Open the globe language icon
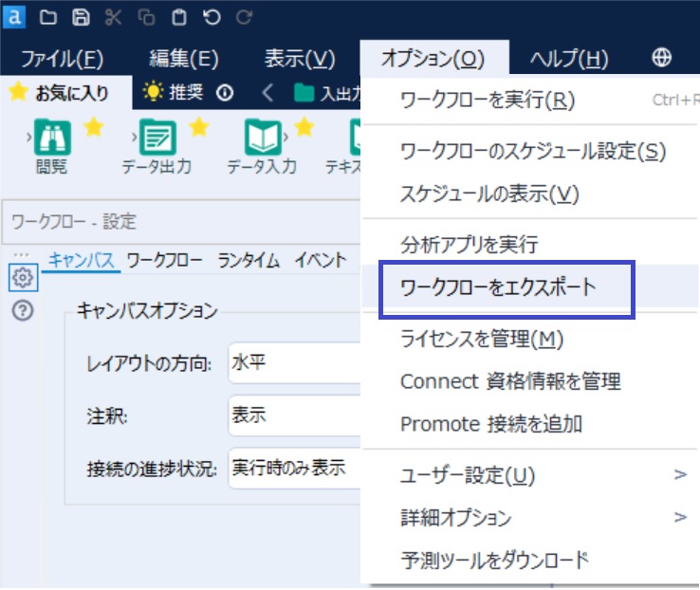Image resolution: width=700 pixels, height=590 pixels. (662, 58)
